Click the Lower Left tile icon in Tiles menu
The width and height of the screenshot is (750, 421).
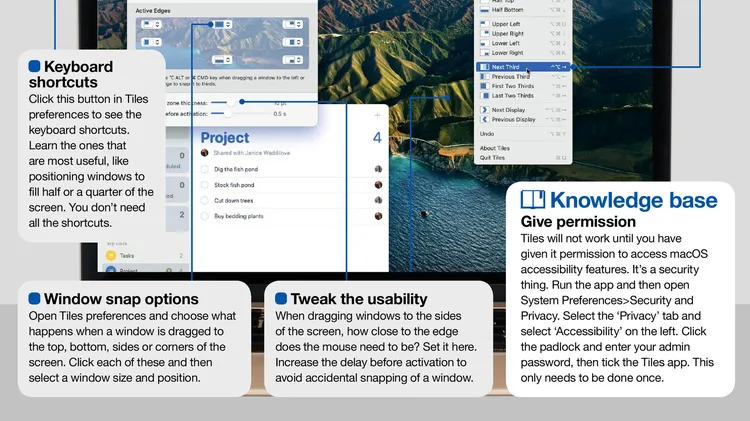[485, 43]
